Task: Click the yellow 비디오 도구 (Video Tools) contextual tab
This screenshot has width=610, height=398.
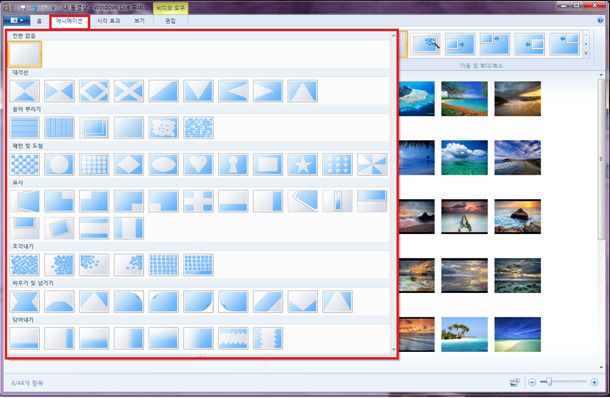Action: [171, 8]
